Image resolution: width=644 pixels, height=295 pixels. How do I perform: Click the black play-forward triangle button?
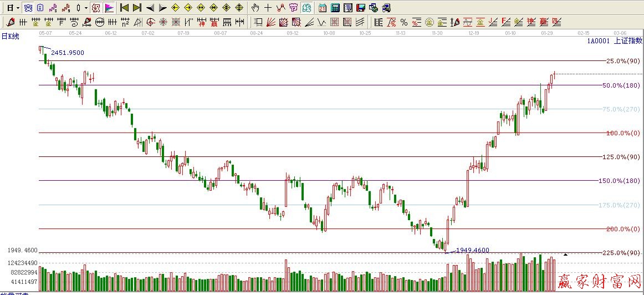pos(163,8)
